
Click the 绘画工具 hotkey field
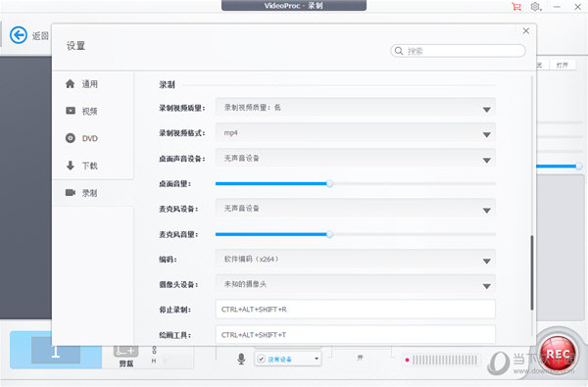click(355, 334)
